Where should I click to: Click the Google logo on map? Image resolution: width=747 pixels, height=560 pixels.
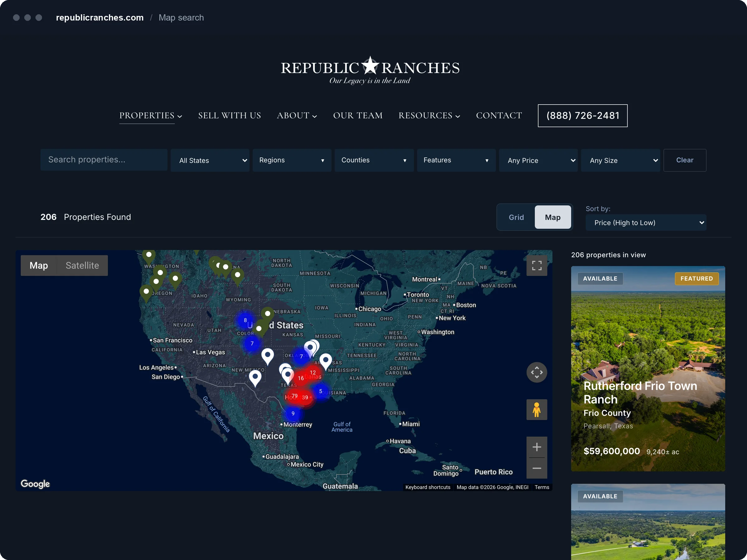tap(35, 484)
